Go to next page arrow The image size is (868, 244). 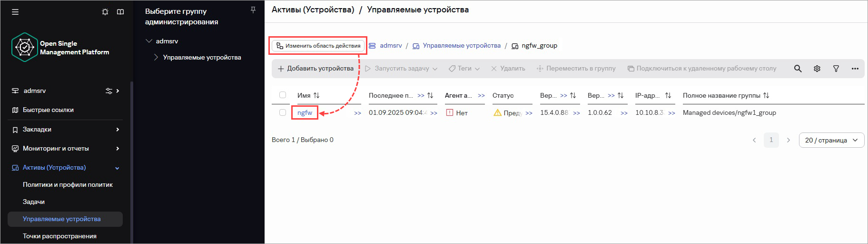tap(789, 140)
